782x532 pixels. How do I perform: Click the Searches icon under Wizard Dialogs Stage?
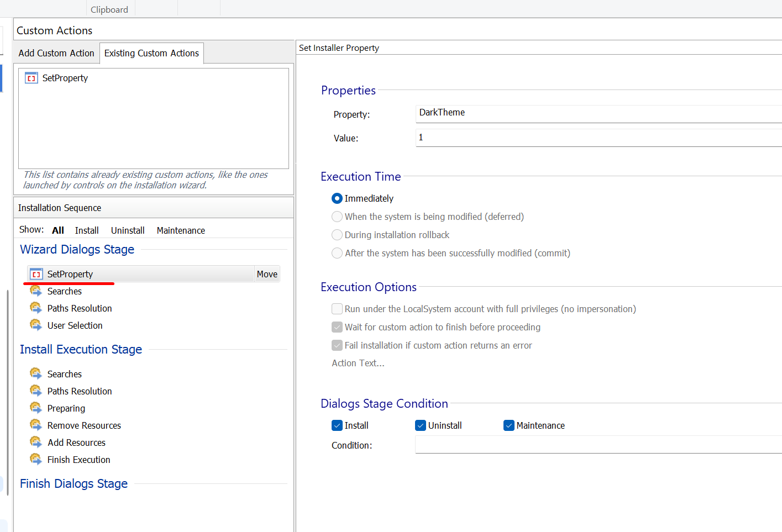(36, 291)
